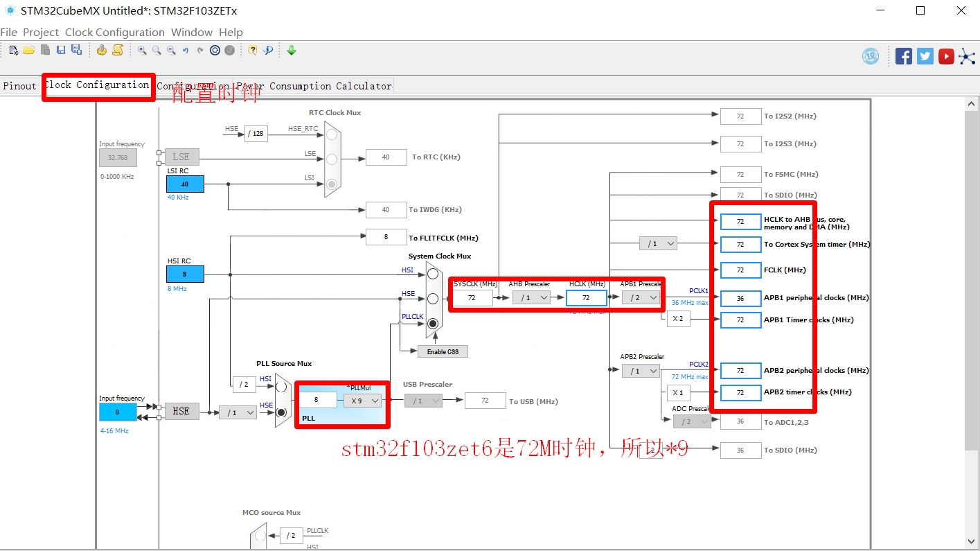Screen dimensions: 980x551
Task: Undo the last clock change
Action: 186,50
